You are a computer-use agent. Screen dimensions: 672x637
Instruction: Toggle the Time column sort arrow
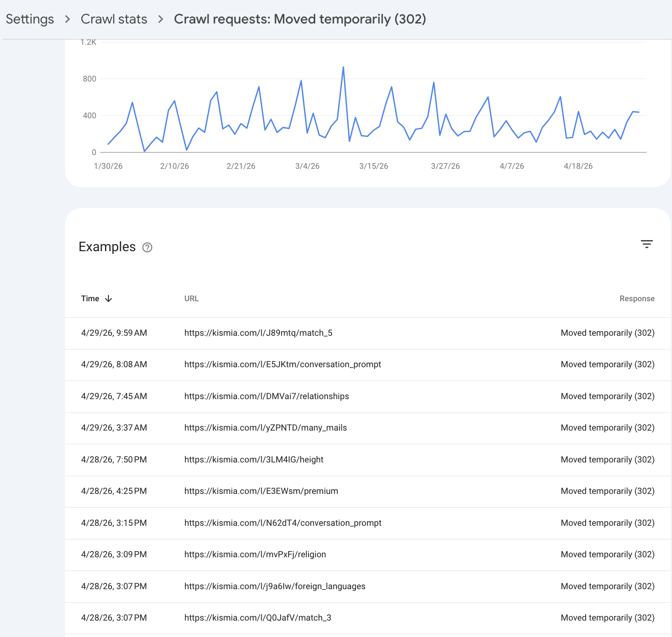108,299
